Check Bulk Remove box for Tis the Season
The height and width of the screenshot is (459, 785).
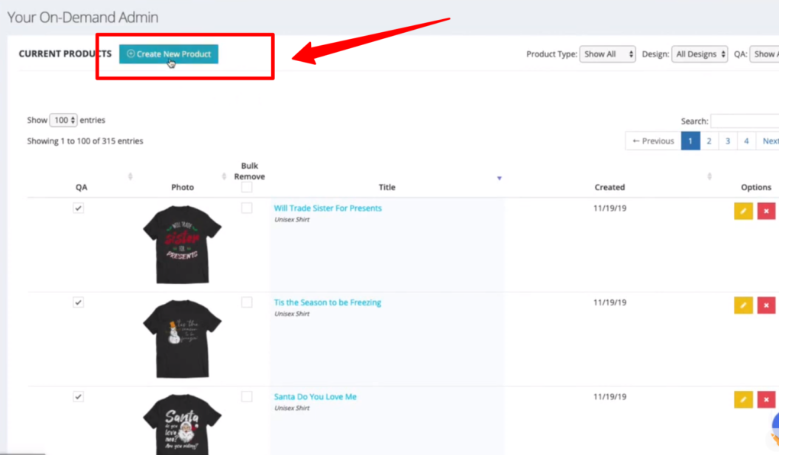coord(246,302)
